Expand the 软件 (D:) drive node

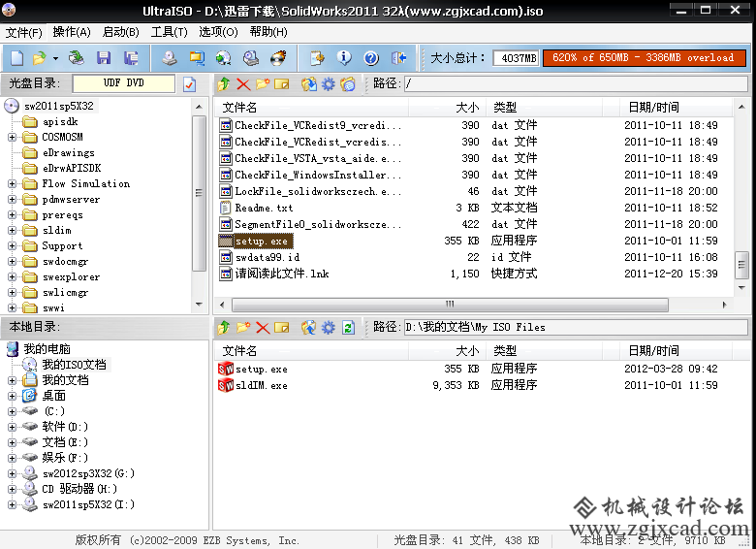pyautogui.click(x=12, y=428)
